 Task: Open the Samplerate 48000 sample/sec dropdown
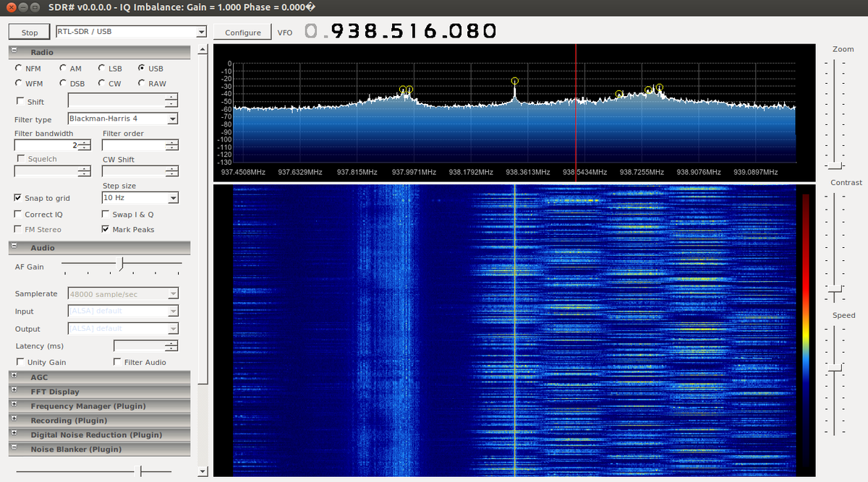[123, 294]
